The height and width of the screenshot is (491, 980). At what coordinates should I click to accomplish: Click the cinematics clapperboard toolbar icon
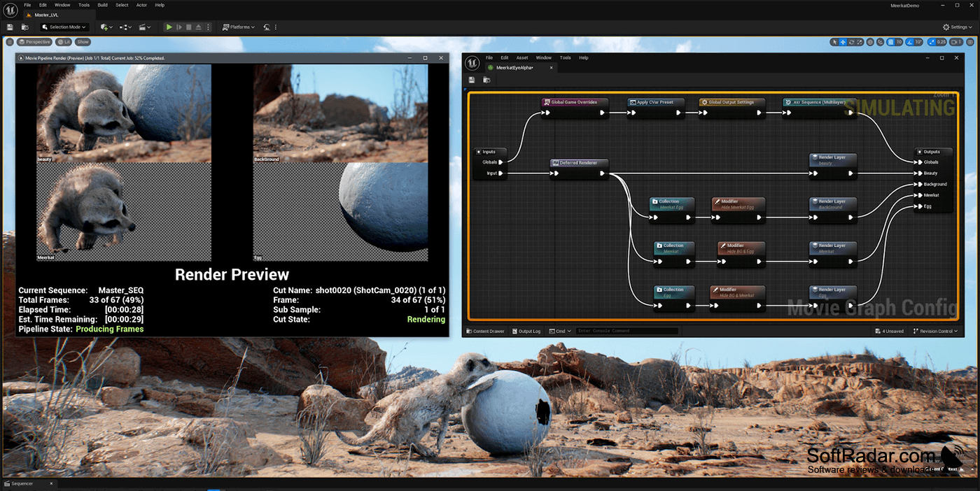143,27
